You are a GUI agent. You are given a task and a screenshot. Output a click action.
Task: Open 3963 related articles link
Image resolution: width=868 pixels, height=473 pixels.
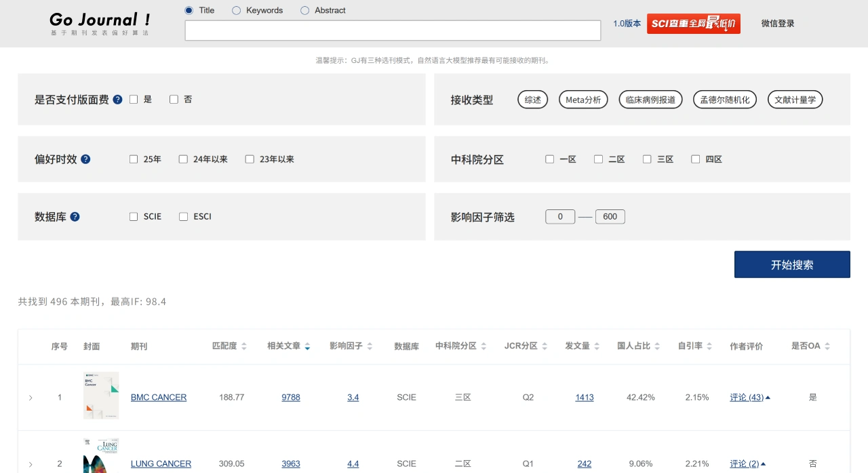[x=291, y=464]
